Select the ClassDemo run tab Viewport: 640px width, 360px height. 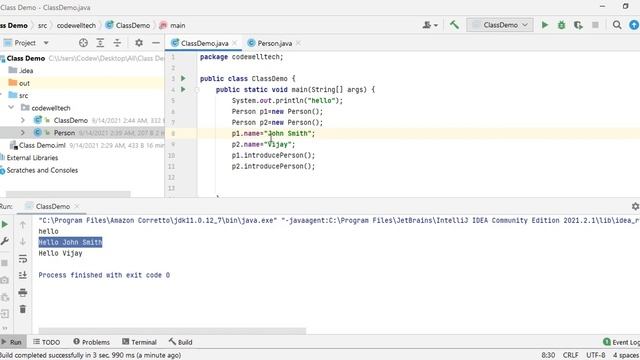52,207
